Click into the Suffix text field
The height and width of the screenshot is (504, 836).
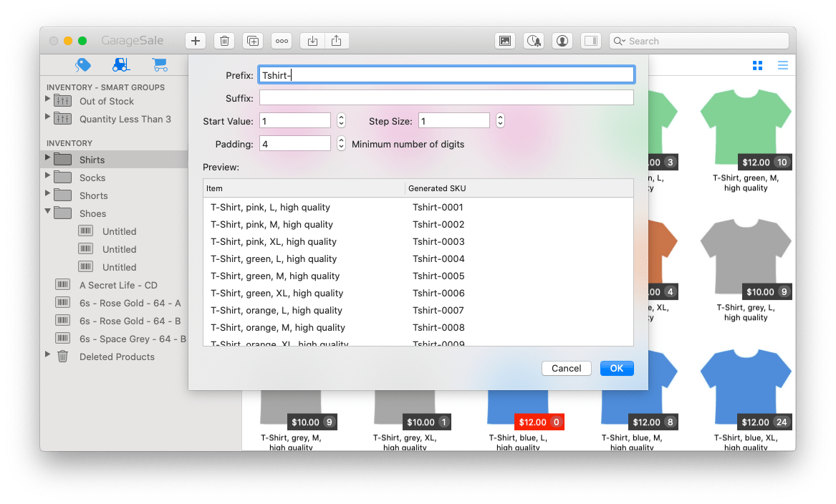point(446,97)
